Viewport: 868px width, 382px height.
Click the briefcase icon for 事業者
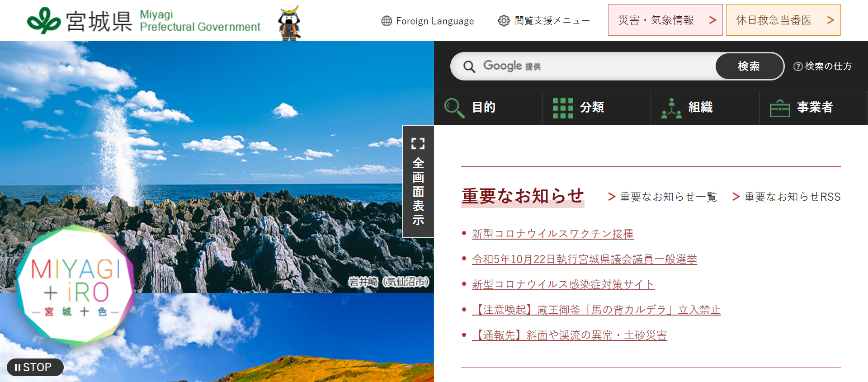pyautogui.click(x=780, y=108)
